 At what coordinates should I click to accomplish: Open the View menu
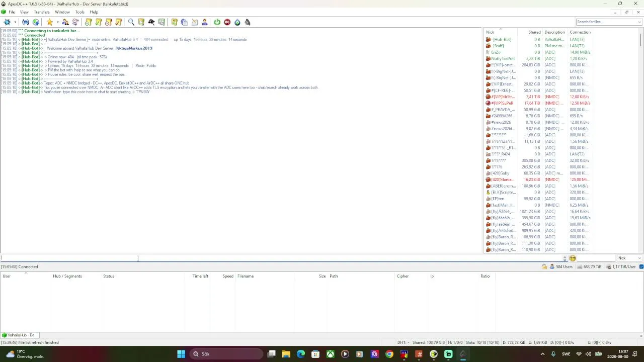point(24,12)
